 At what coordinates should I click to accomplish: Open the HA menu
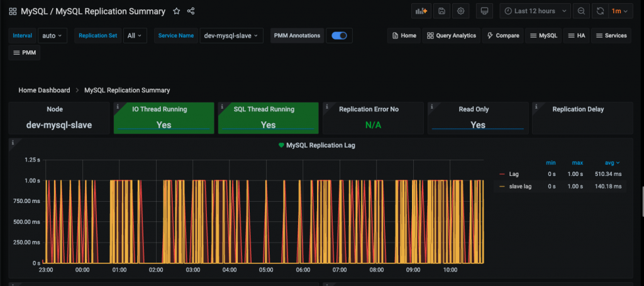577,36
